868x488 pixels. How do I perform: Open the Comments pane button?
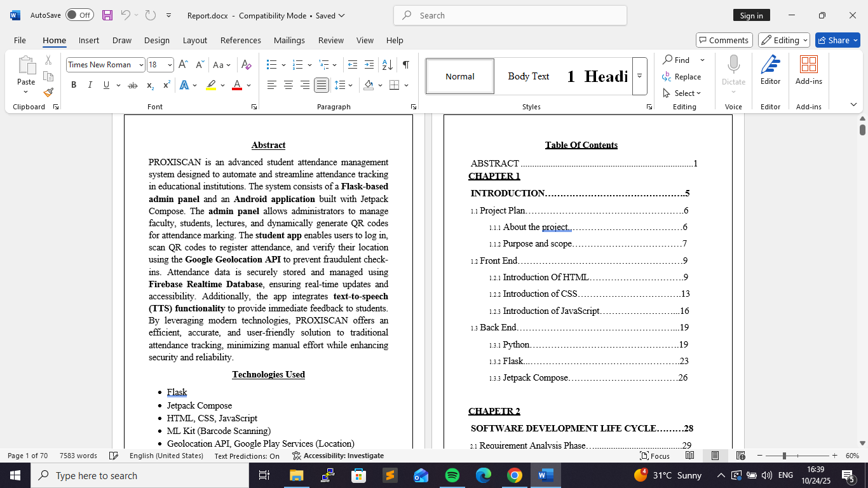[724, 40]
